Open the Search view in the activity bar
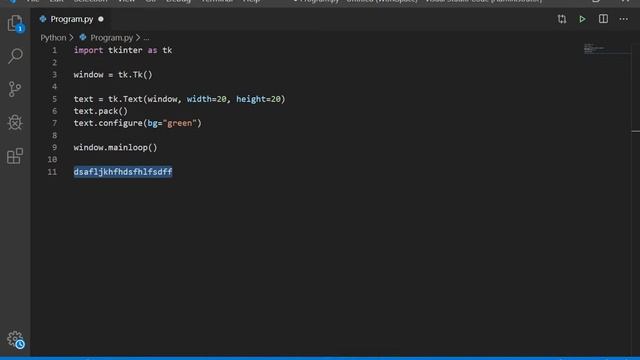Image resolution: width=640 pixels, height=360 pixels. pyautogui.click(x=15, y=56)
